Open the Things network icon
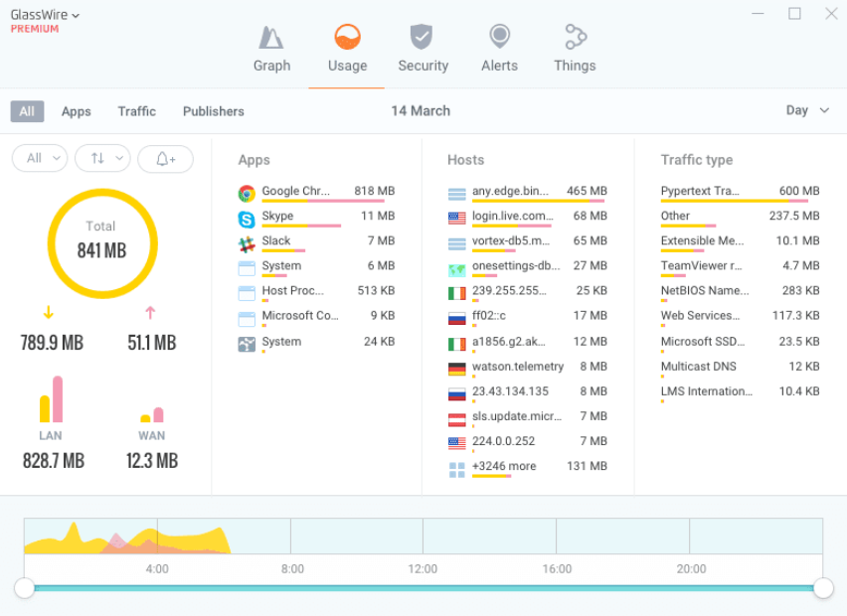 point(576,37)
